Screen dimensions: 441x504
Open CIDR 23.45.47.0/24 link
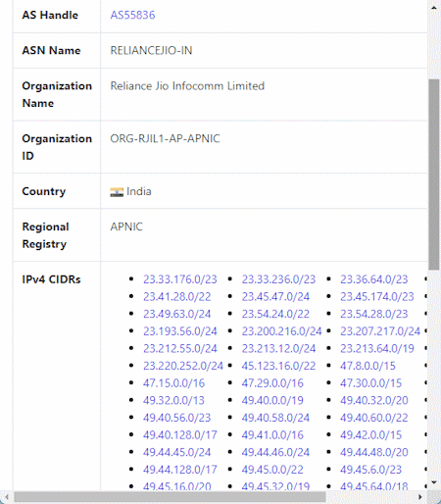pos(275,297)
